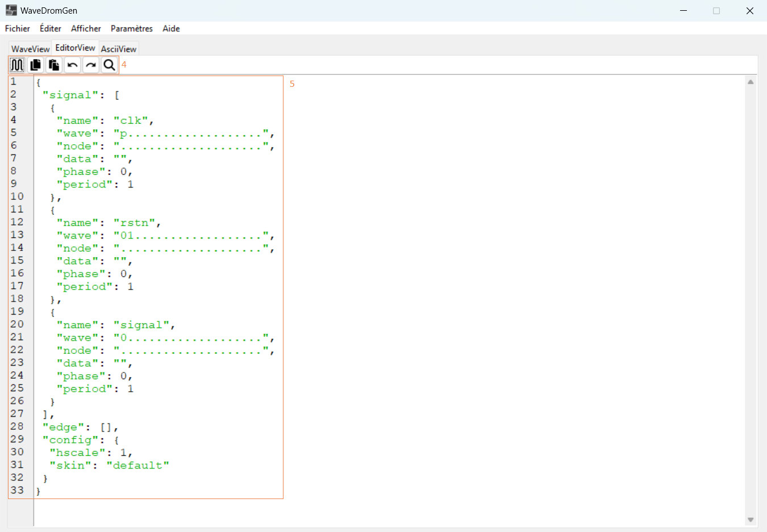Open search with the magnifier icon
Image resolution: width=767 pixels, height=532 pixels.
[110, 65]
